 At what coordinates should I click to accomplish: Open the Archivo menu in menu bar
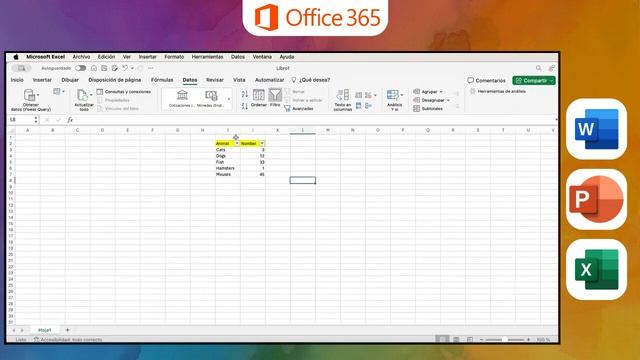click(81, 57)
